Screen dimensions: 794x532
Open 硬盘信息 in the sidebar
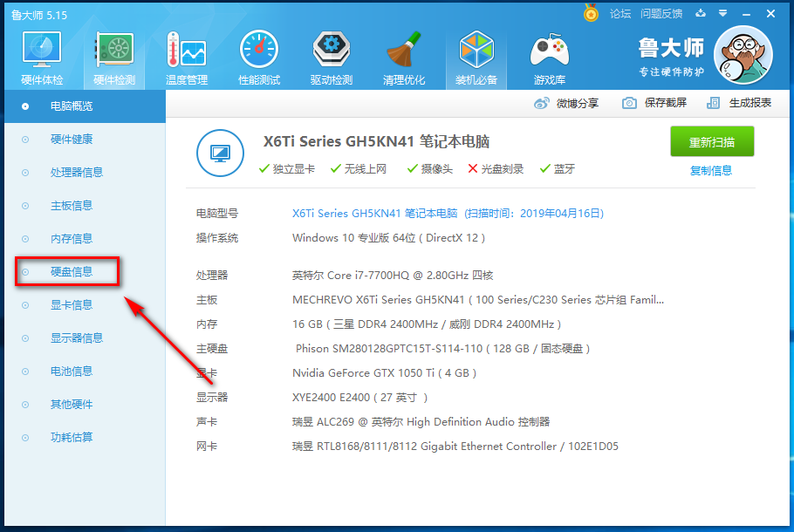[x=72, y=272]
